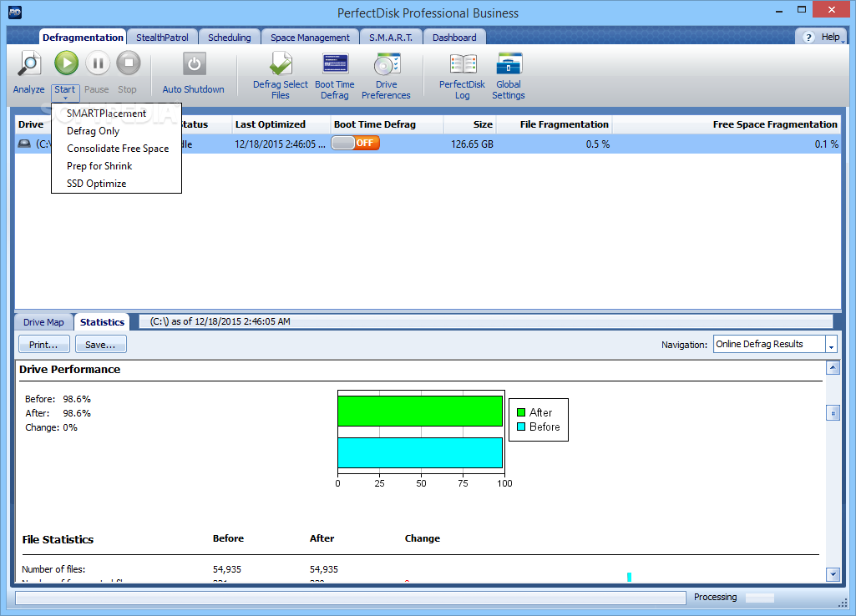Click the cyan Before legend swatch
Viewport: 856px width, 616px height.
521,427
